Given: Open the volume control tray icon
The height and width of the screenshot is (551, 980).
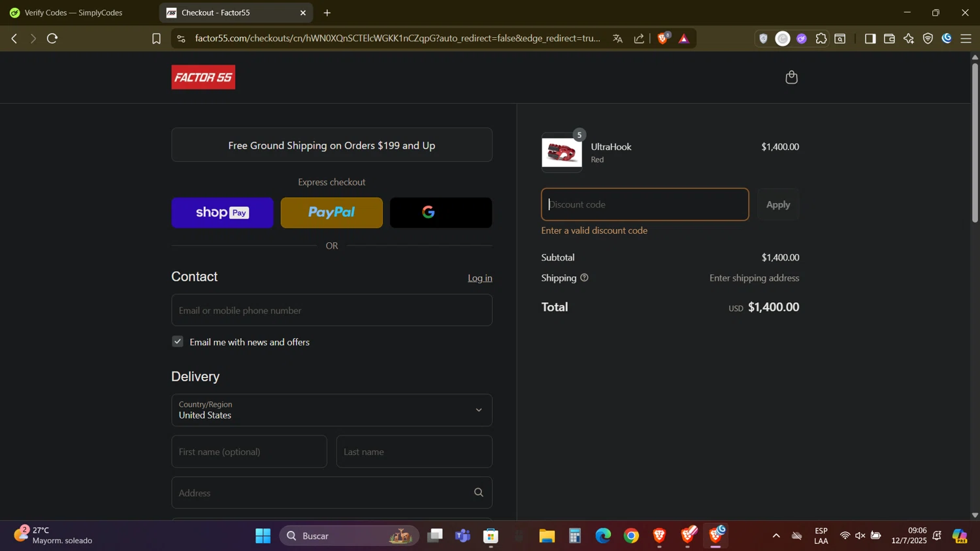Looking at the screenshot, I should [860, 536].
